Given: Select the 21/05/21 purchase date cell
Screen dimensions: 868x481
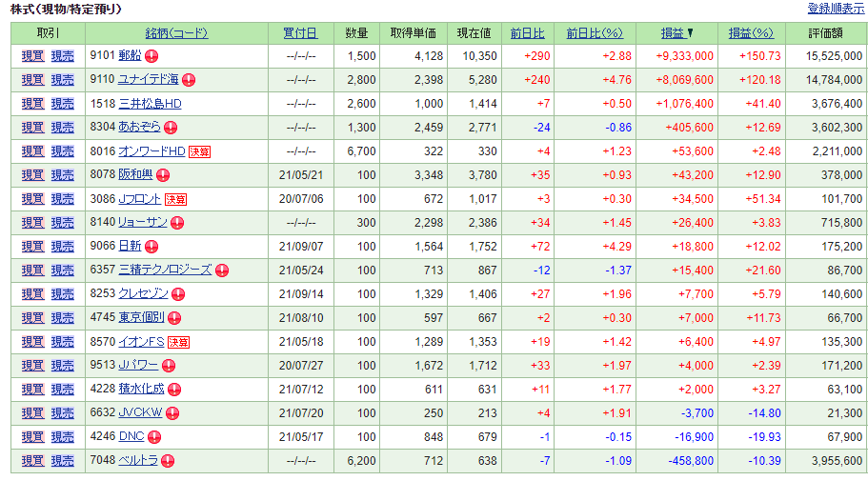Looking at the screenshot, I should pos(301,175).
